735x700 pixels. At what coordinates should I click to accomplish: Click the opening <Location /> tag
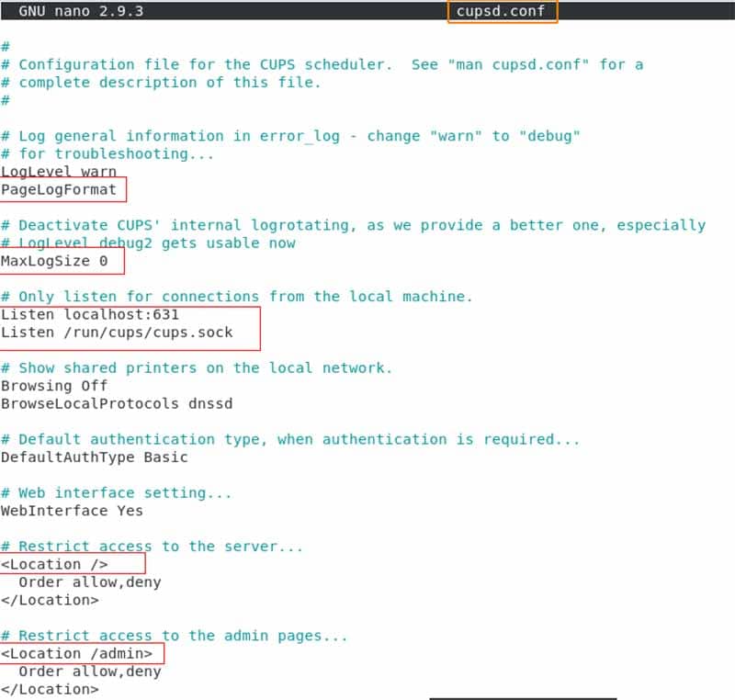54,565
